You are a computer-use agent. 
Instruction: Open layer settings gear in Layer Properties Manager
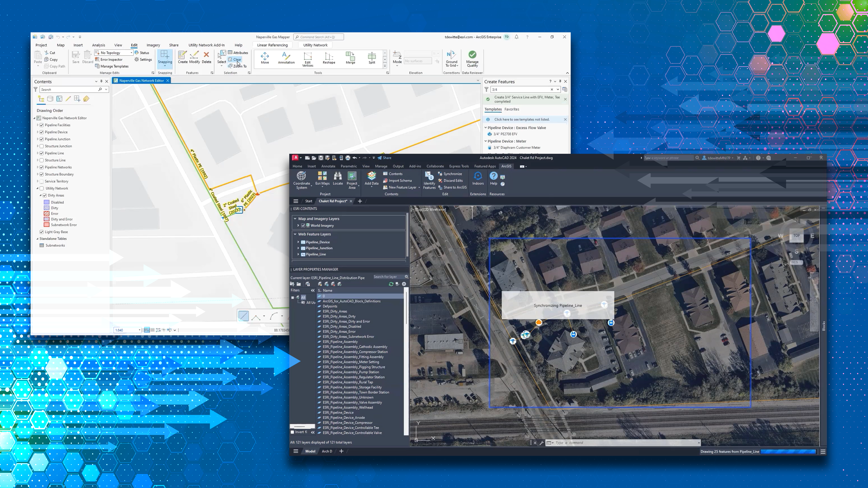[404, 284]
